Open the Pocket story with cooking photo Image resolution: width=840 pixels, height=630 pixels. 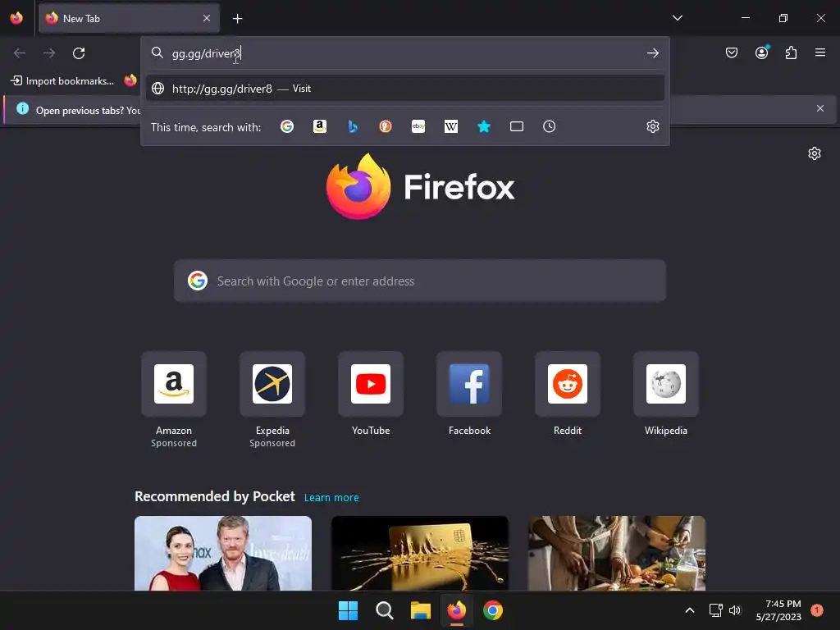617,554
